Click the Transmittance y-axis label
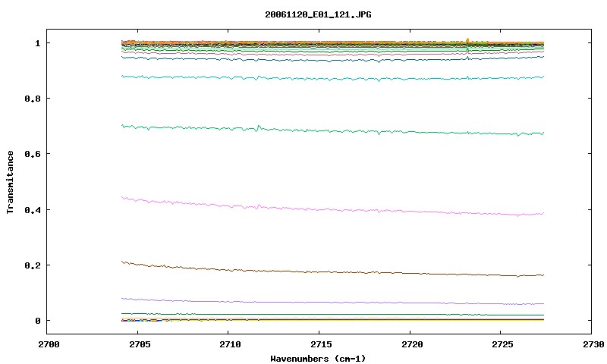 (11, 182)
